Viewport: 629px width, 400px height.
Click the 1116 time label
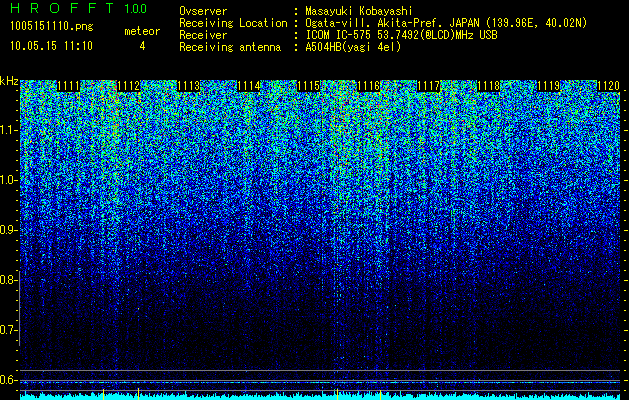(368, 86)
